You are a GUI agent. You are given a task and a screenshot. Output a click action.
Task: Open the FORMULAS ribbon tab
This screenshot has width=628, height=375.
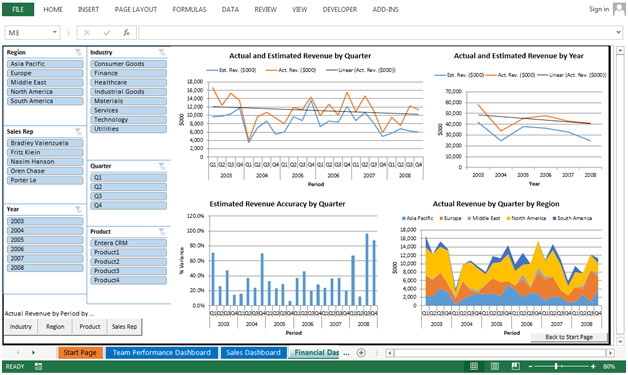click(x=189, y=9)
